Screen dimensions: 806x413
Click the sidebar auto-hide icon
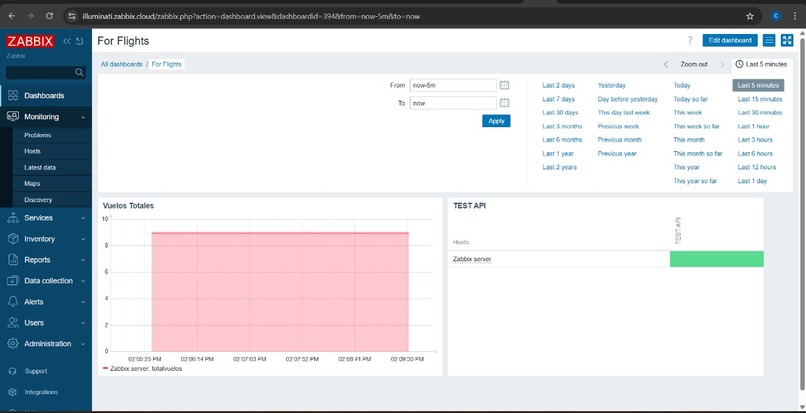[79, 41]
